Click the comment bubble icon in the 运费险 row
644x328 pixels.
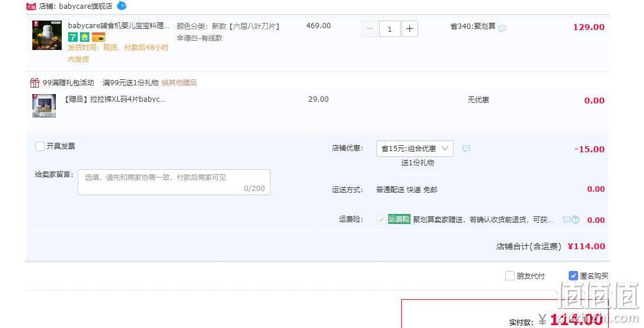[x=567, y=220]
